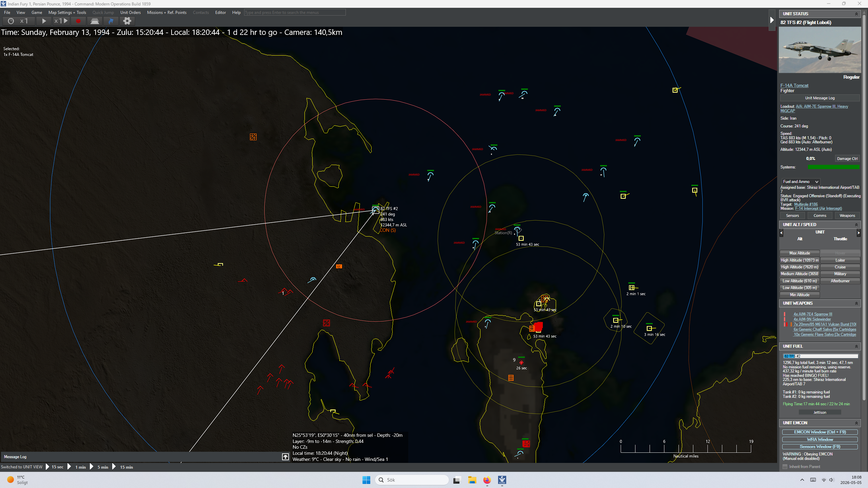Click the map layer trapezoid toolbar icon

coord(95,21)
